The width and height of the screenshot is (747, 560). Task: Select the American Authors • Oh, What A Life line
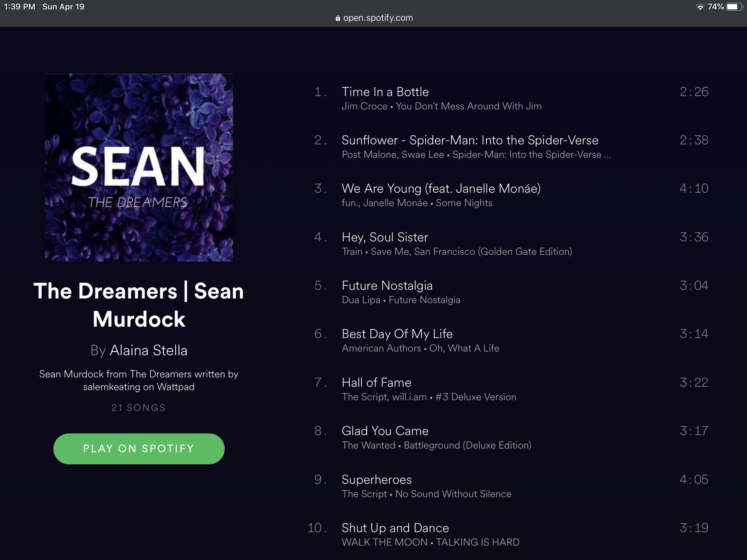[421, 348]
